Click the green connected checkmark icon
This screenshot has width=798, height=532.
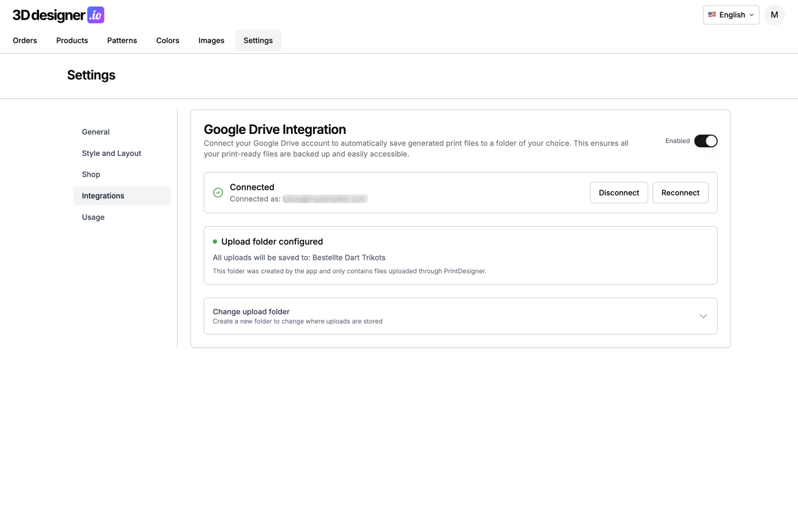coord(218,193)
